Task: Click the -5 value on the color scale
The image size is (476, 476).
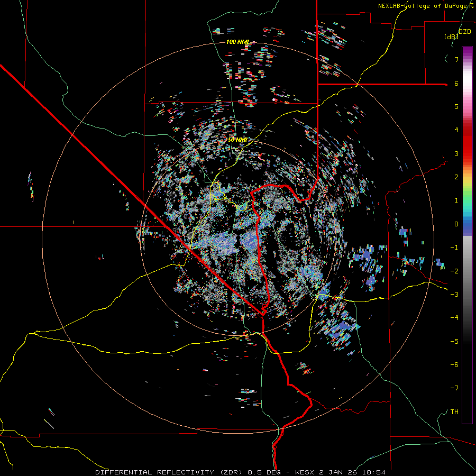Action: [x=454, y=342]
